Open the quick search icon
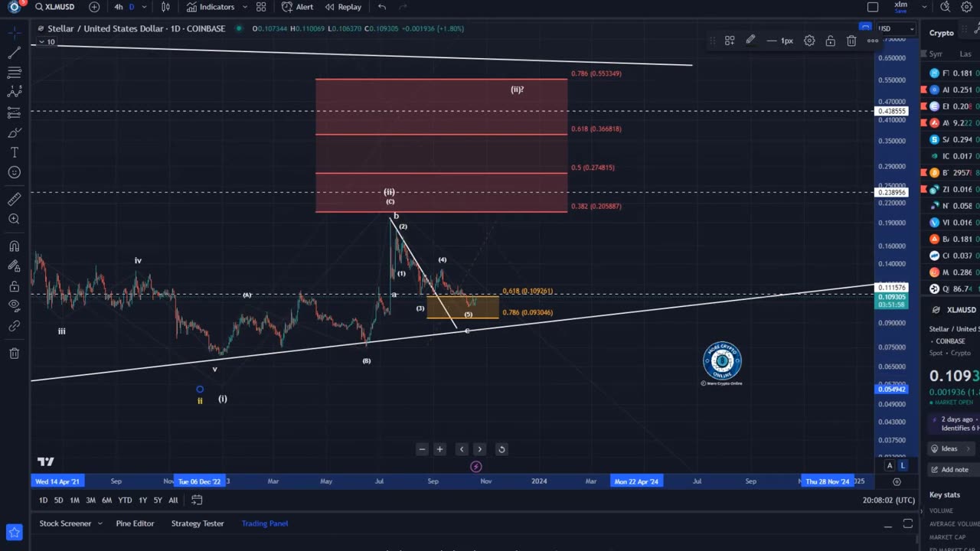 click(946, 7)
